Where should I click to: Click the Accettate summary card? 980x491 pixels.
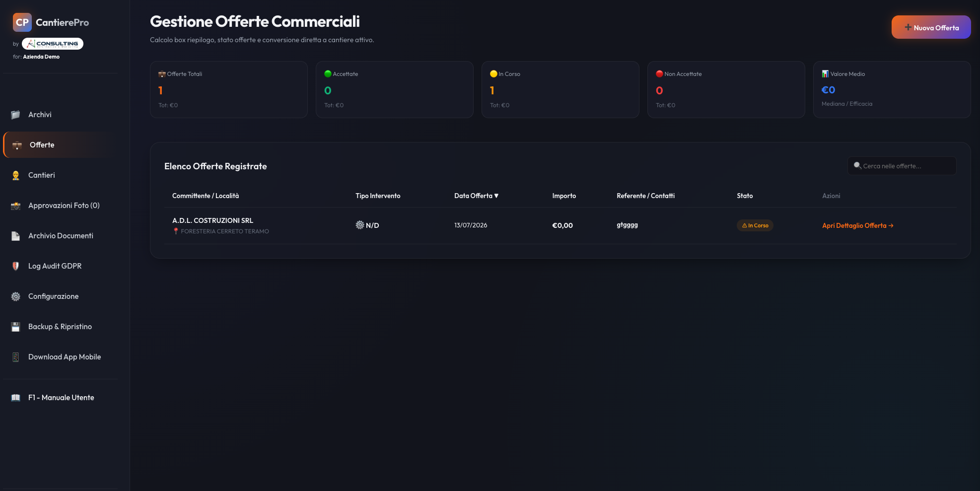click(395, 89)
